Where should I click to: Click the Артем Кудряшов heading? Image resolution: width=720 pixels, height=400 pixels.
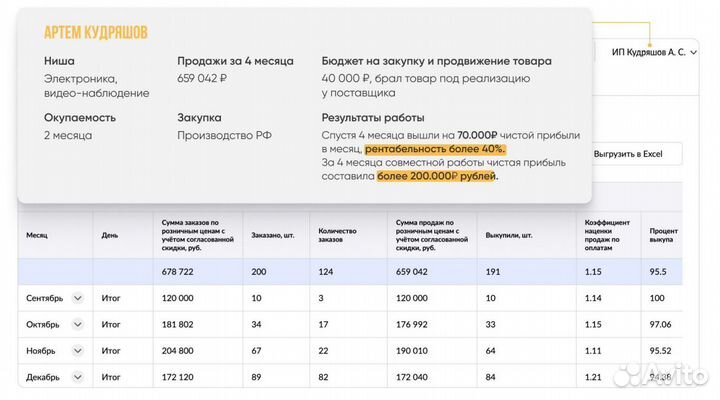(x=96, y=33)
